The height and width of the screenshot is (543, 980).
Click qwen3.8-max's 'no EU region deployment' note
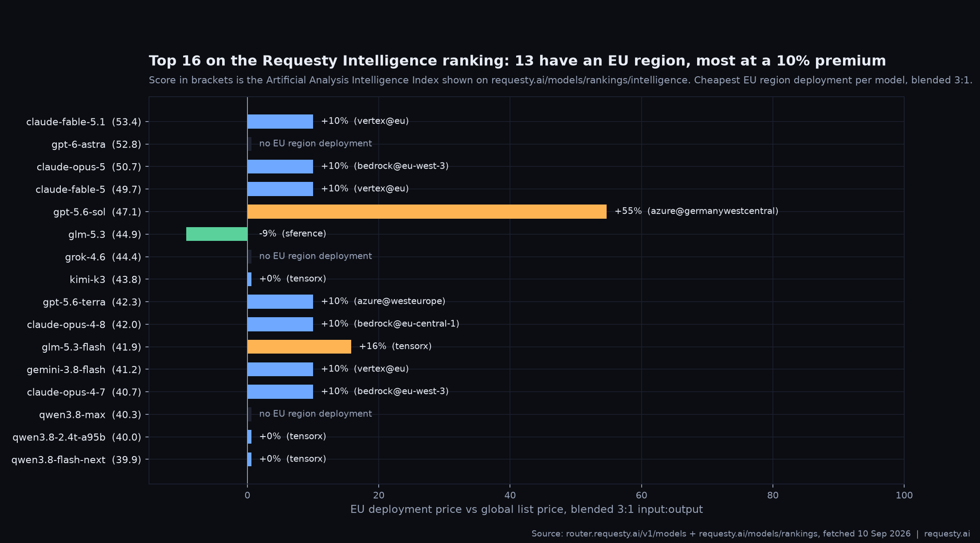(316, 414)
